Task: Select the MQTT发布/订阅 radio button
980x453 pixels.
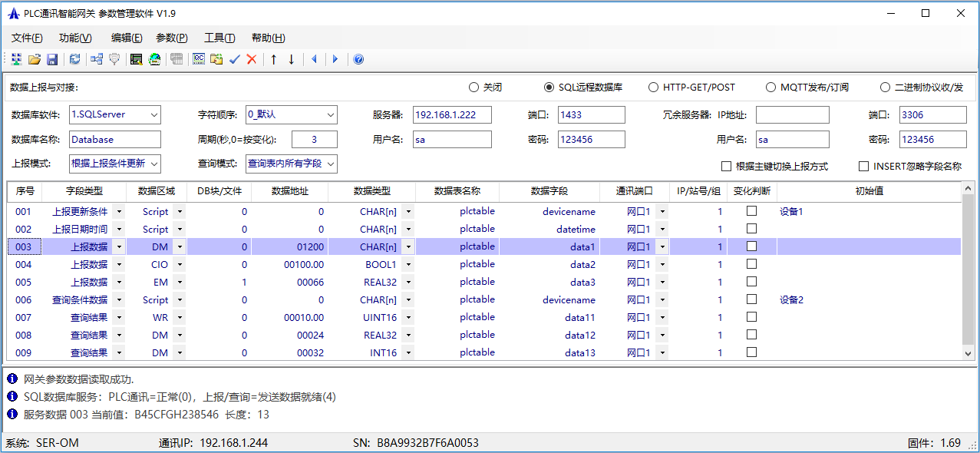Action: [x=770, y=88]
